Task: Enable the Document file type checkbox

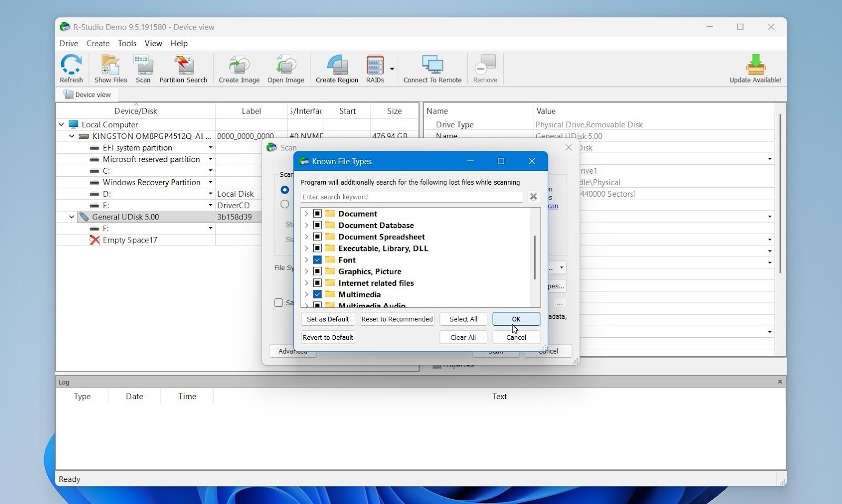Action: [x=317, y=214]
